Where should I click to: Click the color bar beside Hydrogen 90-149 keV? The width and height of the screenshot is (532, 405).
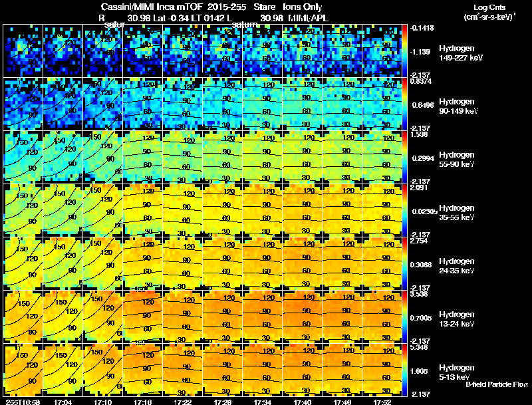[x=404, y=104]
